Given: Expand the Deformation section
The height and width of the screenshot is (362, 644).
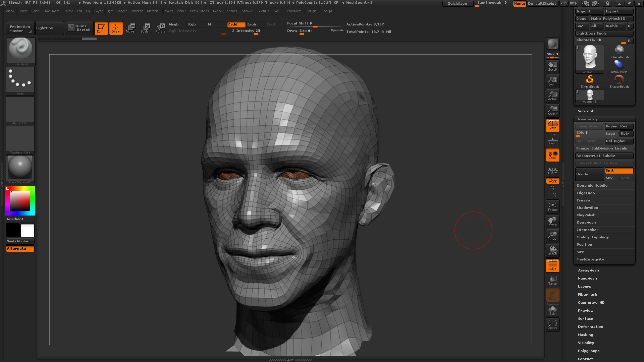Looking at the screenshot, I should click(x=590, y=327).
